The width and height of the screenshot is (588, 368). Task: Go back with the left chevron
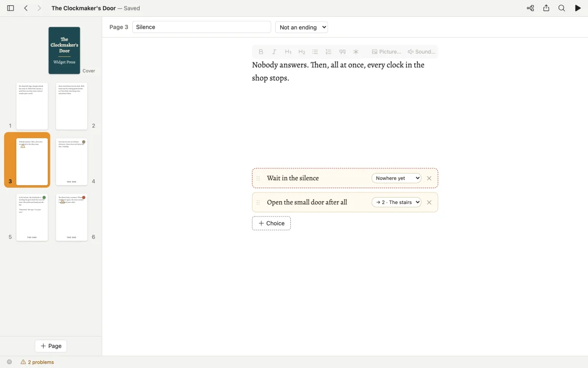pos(26,8)
